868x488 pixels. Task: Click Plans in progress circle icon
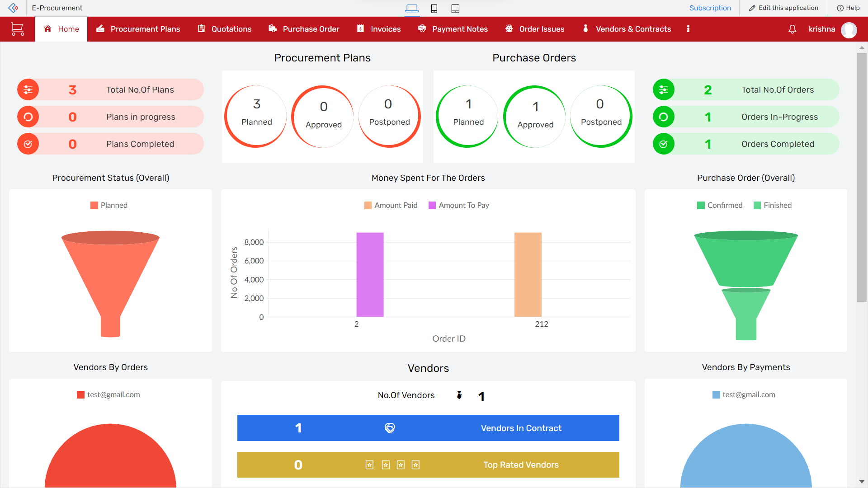[28, 117]
